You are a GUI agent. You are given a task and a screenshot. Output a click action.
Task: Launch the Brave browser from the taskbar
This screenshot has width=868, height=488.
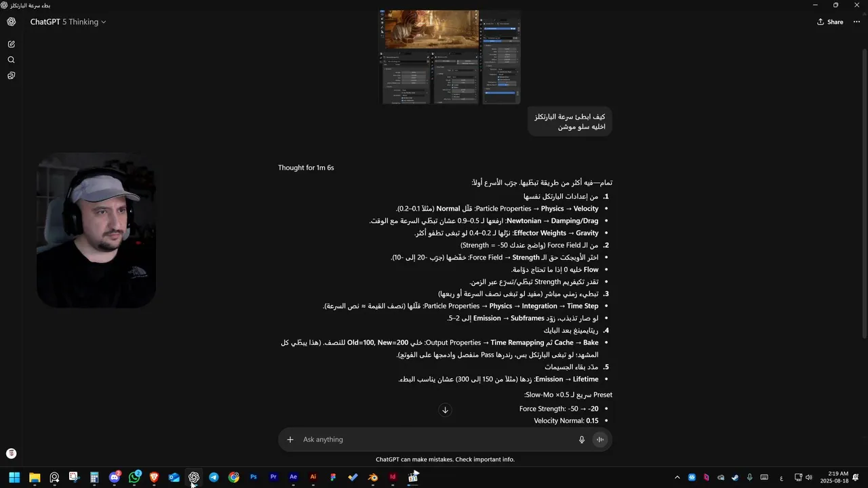[154, 477]
